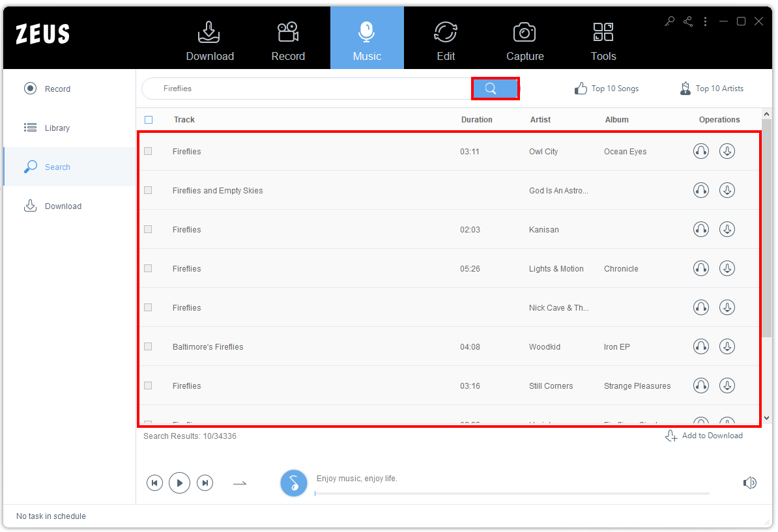The height and width of the screenshot is (532, 778).
Task: Click the scrollbar down arrow
Action: point(766,417)
